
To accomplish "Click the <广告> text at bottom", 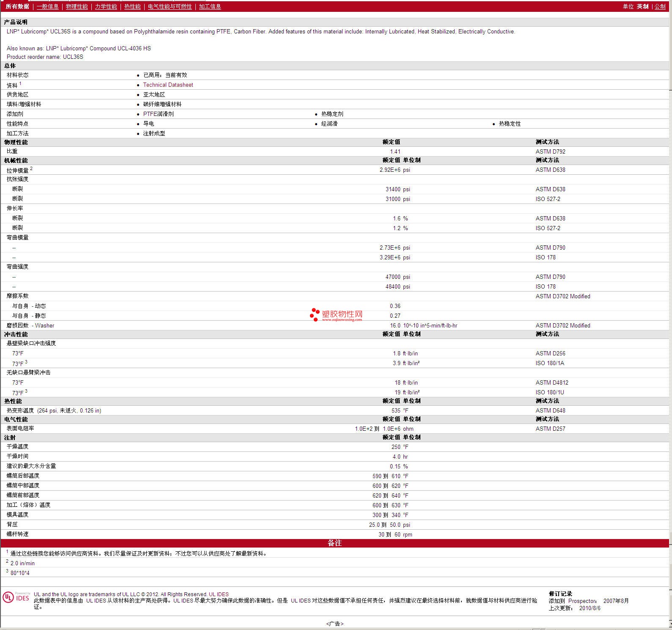I will tap(335, 624).
